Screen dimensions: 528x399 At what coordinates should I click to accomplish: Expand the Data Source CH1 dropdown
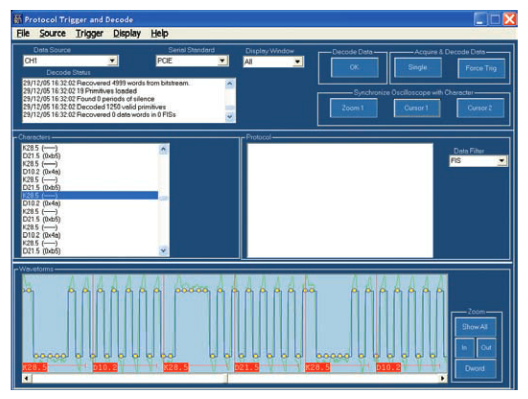click(x=112, y=61)
